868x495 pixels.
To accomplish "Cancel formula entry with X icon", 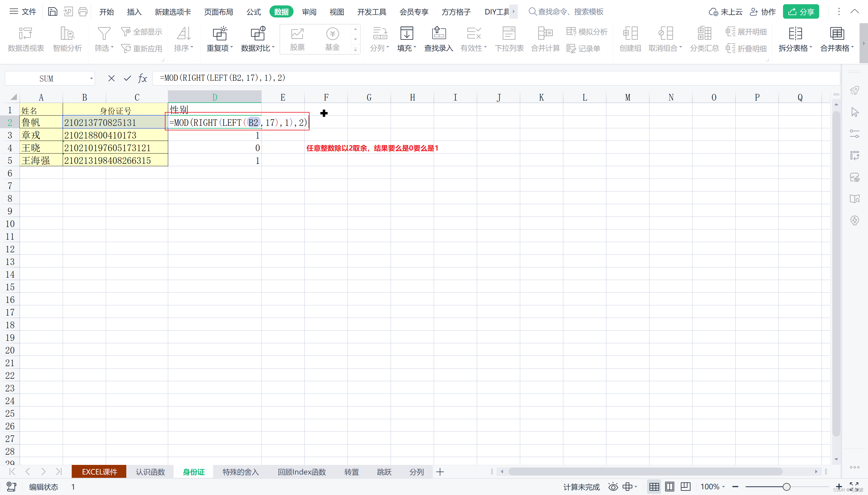I will (x=111, y=79).
